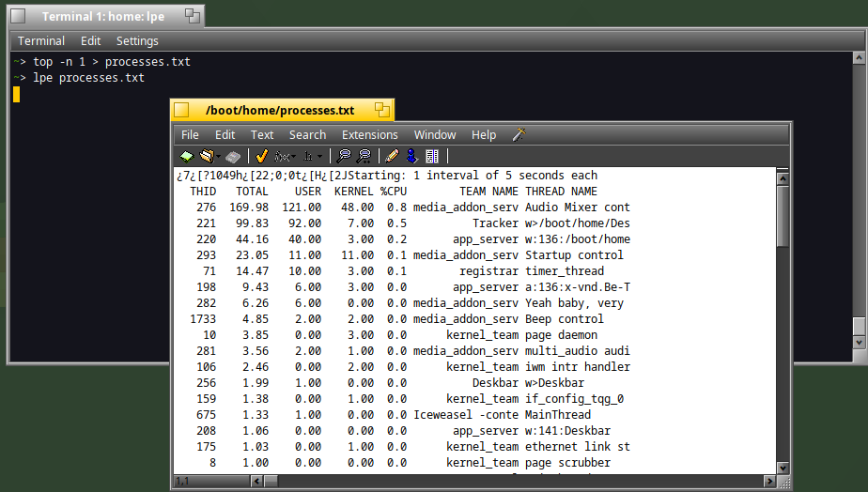Open the Text menu
The width and height of the screenshot is (868, 492).
tap(262, 134)
